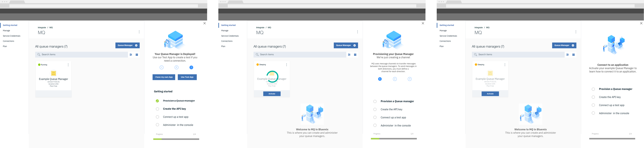Open the MQ header kebab menu on the Deployed screen
This screenshot has width=644, height=148.
(x=139, y=32)
